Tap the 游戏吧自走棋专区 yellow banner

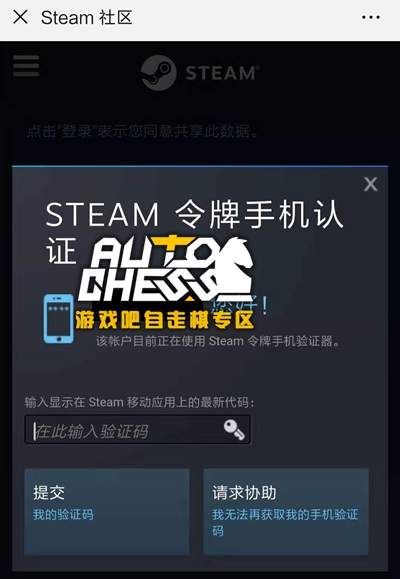[x=164, y=320]
